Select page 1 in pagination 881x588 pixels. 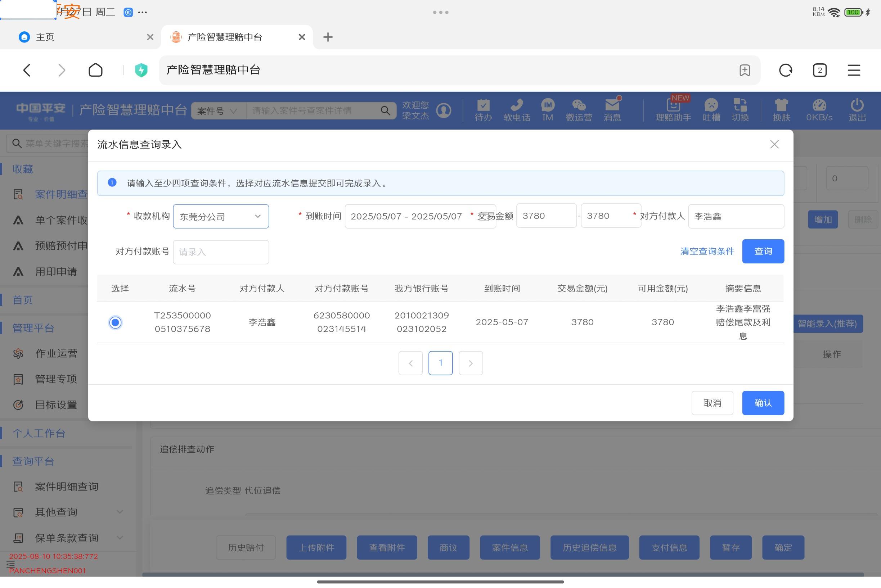441,363
